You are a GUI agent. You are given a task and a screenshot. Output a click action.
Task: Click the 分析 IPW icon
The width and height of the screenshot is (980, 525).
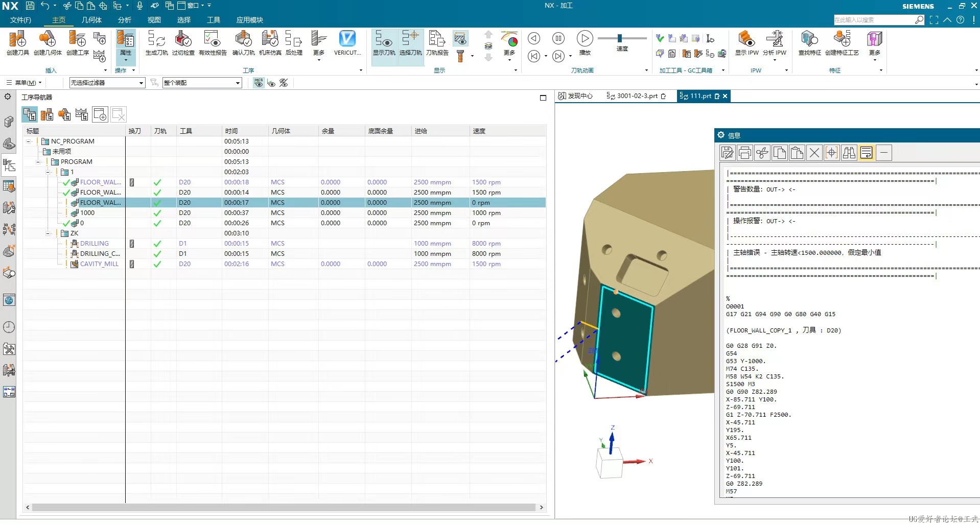[x=774, y=43]
